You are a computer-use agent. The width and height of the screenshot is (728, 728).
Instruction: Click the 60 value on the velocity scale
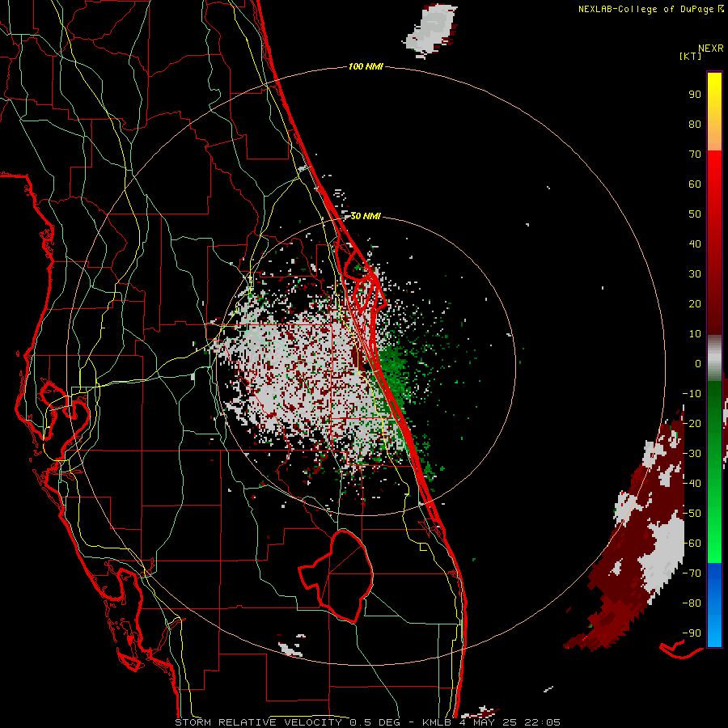click(x=695, y=184)
